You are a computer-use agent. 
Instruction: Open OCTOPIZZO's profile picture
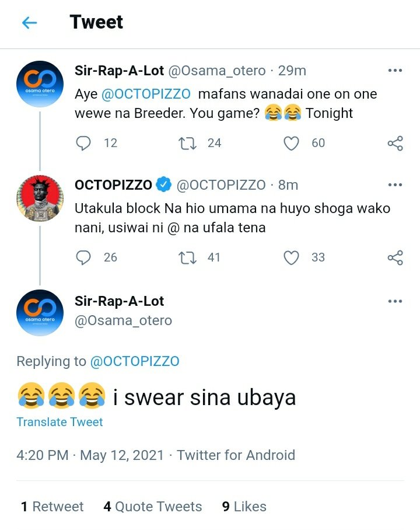[40, 198]
